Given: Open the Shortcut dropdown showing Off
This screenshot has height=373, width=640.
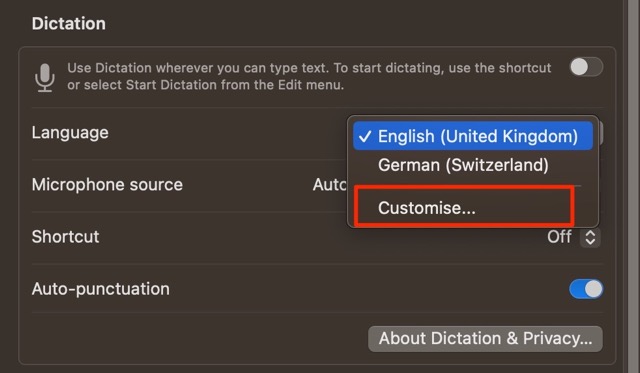Looking at the screenshot, I should pos(573,237).
